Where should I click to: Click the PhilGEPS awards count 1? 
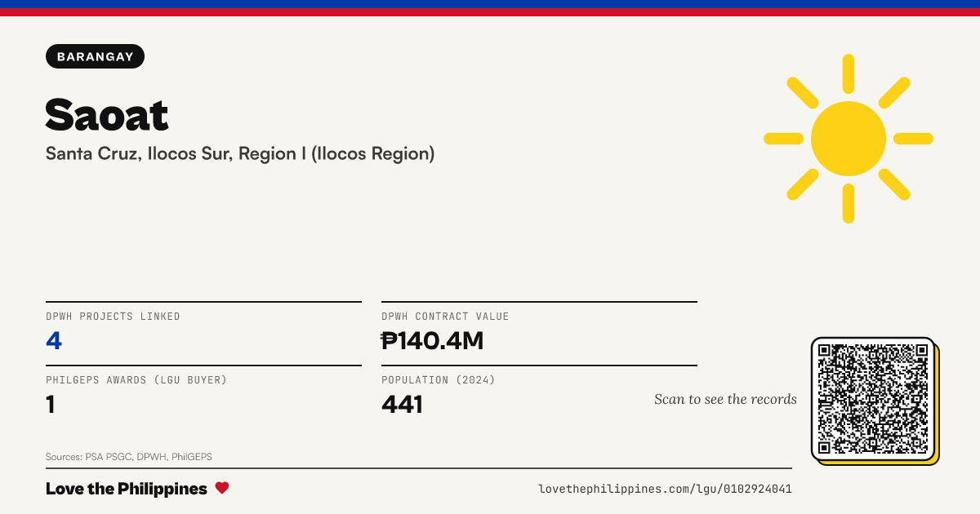[51, 404]
